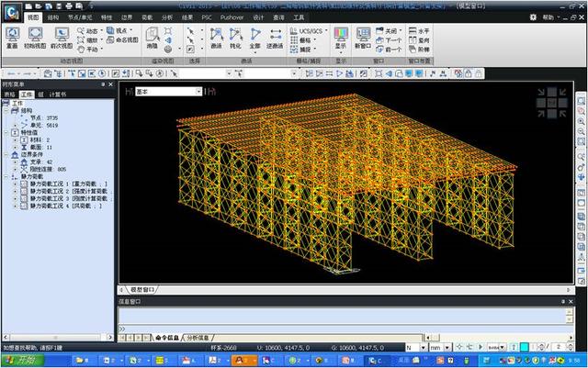Screen dimensions: 588x368
Task: Switch to the 组 tree tab
Action: (x=40, y=94)
